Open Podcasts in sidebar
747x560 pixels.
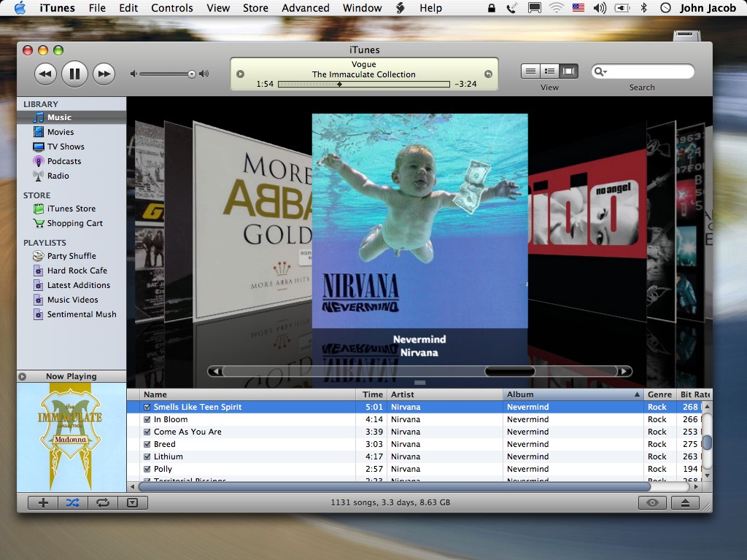click(64, 161)
